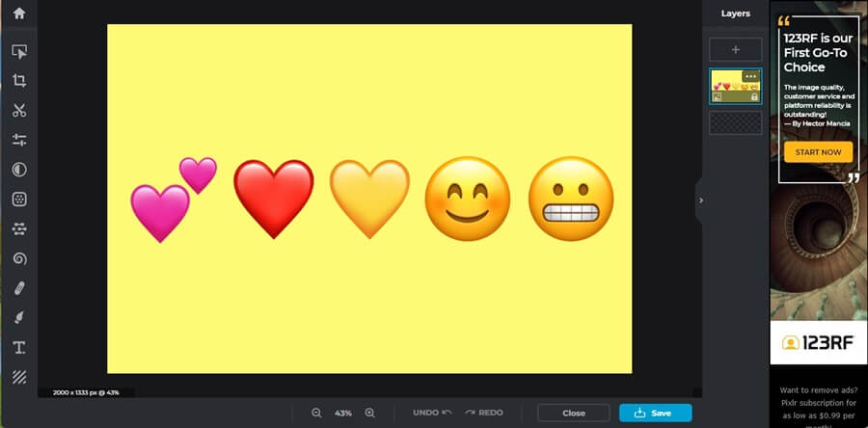The image size is (868, 428).
Task: Open the layer's three-dot options menu
Action: pos(750,76)
